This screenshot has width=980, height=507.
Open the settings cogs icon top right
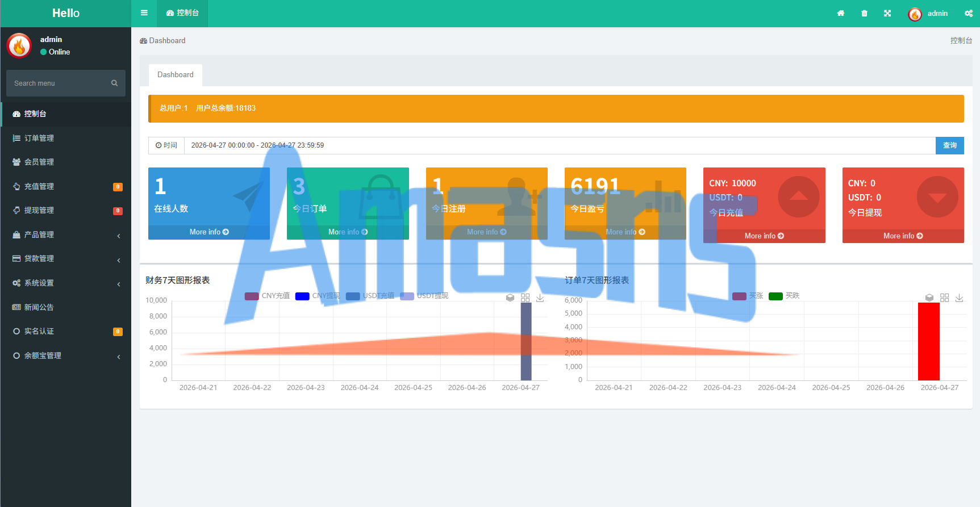point(969,13)
